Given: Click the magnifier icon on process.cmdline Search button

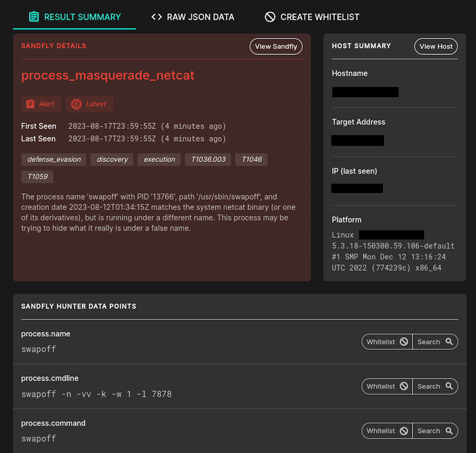Looking at the screenshot, I should tap(449, 386).
